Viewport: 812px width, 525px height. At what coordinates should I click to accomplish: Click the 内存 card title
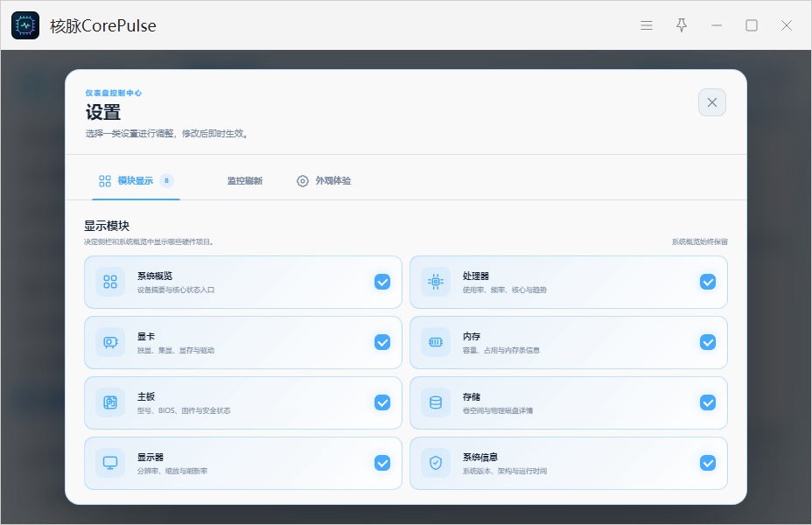pyautogui.click(x=472, y=337)
